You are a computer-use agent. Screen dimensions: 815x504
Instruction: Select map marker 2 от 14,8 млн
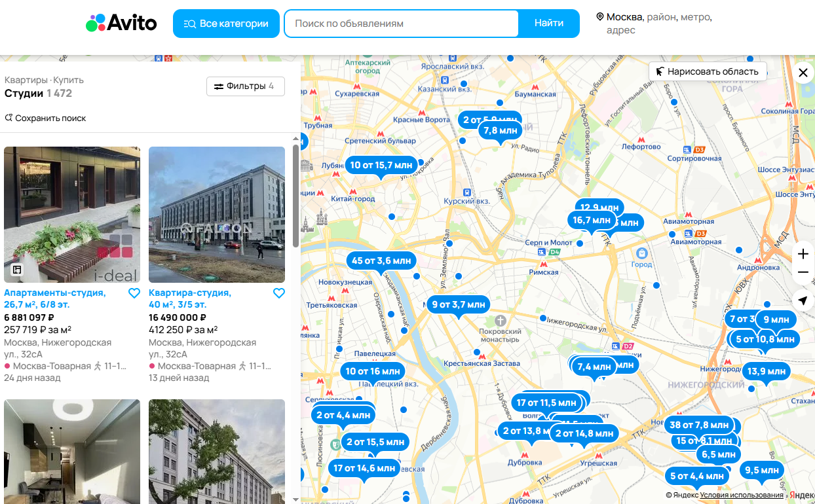(584, 434)
